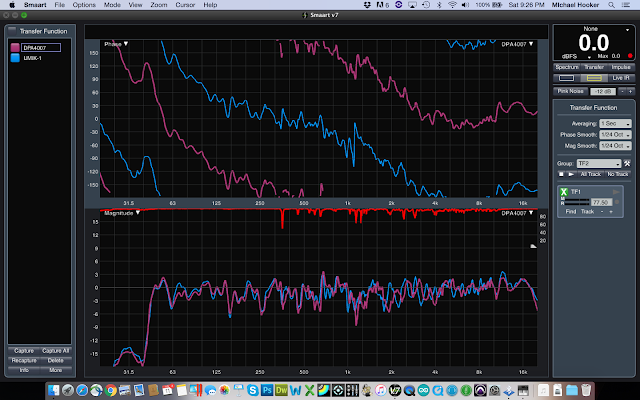Select the split two-pane view layout button
This screenshot has height=400, width=640.
point(594,78)
